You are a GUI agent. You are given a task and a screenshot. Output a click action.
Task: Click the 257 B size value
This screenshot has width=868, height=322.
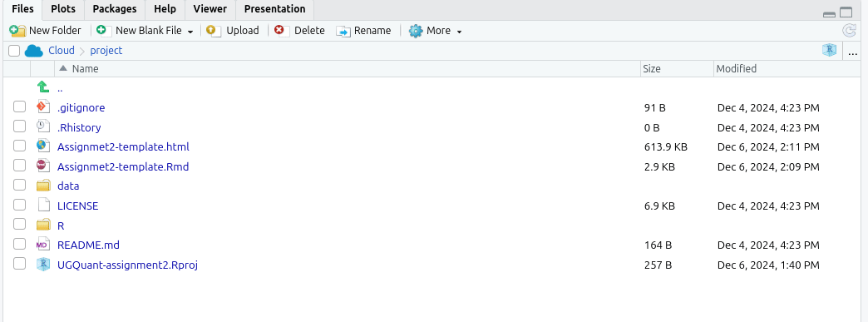(x=658, y=265)
